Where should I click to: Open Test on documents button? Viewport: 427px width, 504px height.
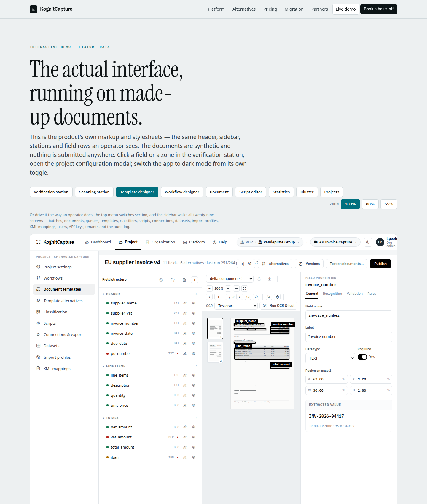(347, 264)
